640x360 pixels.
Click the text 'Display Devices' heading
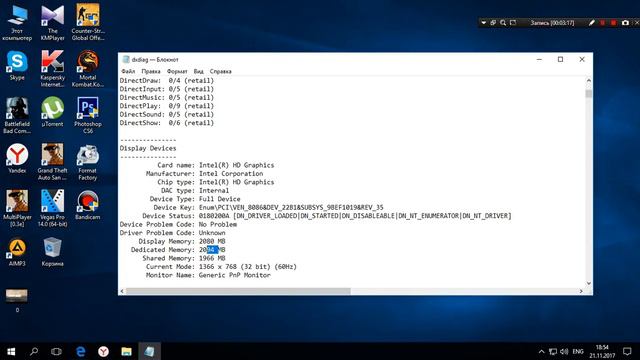(x=148, y=148)
